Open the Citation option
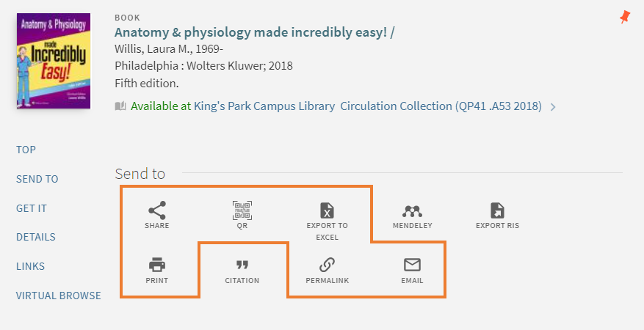644x330 pixels. [242, 265]
